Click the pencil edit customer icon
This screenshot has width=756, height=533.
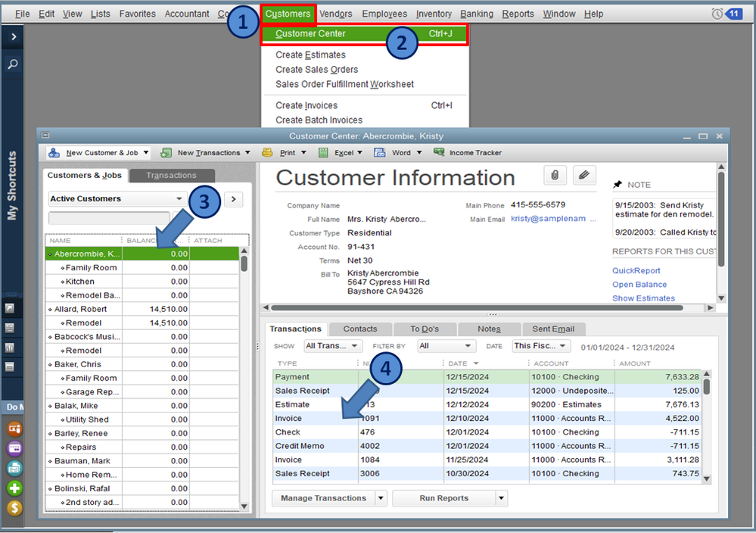(583, 176)
